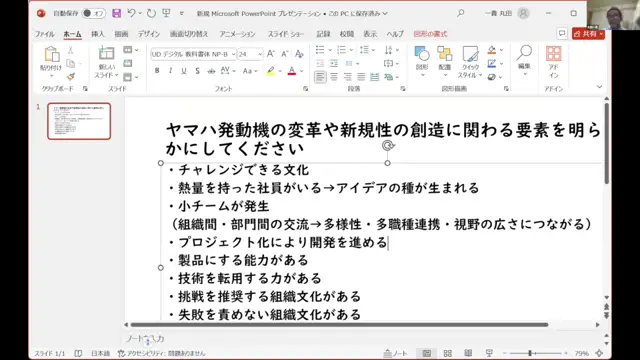Image resolution: width=640 pixels, height=360 pixels.
Task: Open the Shapes gallery (図形)
Action: [x=422, y=61]
